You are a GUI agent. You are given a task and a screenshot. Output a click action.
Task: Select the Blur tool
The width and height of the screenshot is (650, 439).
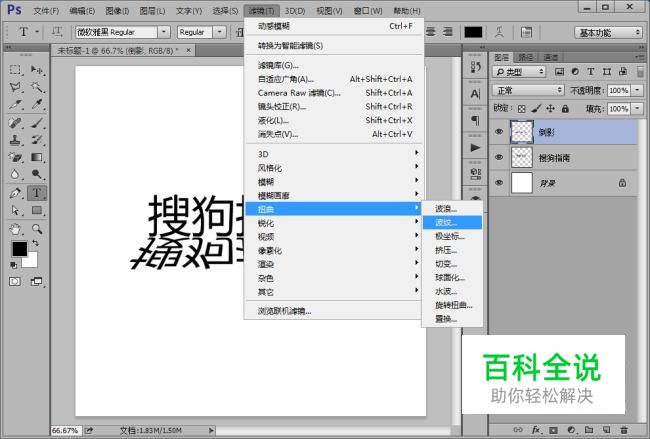point(15,174)
